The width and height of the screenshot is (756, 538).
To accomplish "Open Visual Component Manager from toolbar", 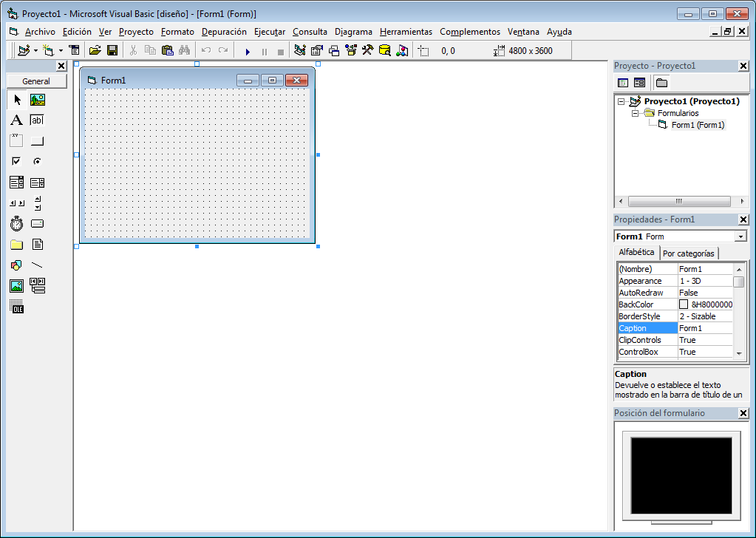I will (402, 50).
